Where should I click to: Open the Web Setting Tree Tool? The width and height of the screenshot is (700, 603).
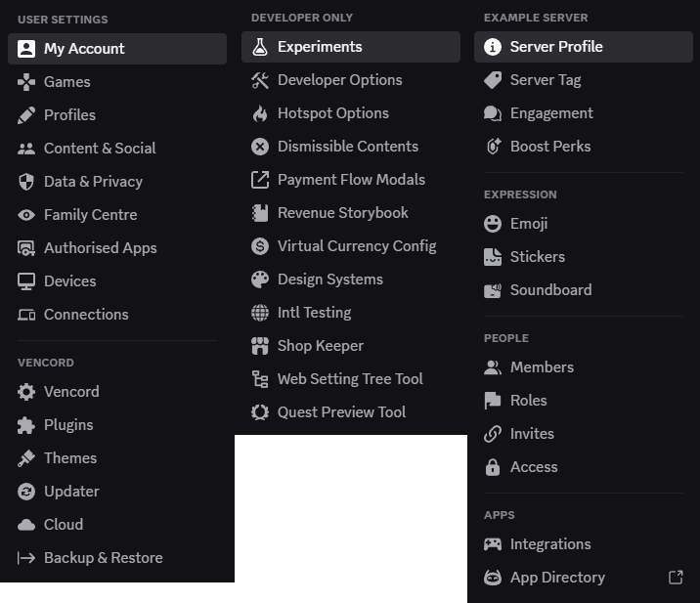pos(351,379)
